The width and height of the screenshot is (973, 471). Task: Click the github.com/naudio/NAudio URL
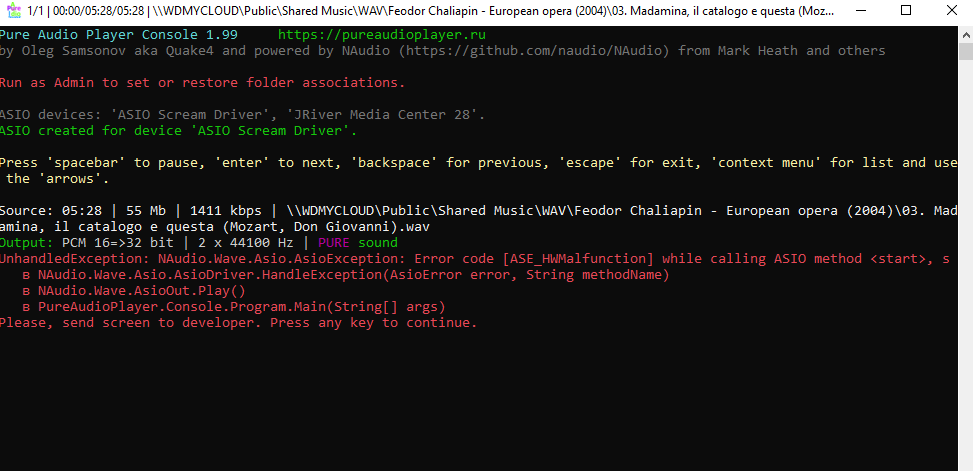[534, 51]
